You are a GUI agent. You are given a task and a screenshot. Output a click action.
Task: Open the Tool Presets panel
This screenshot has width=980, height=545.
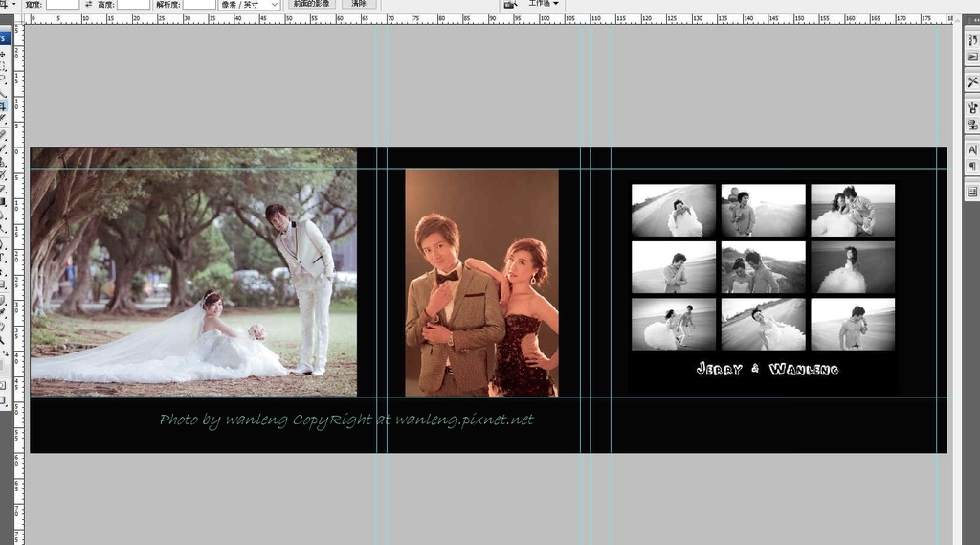click(972, 83)
